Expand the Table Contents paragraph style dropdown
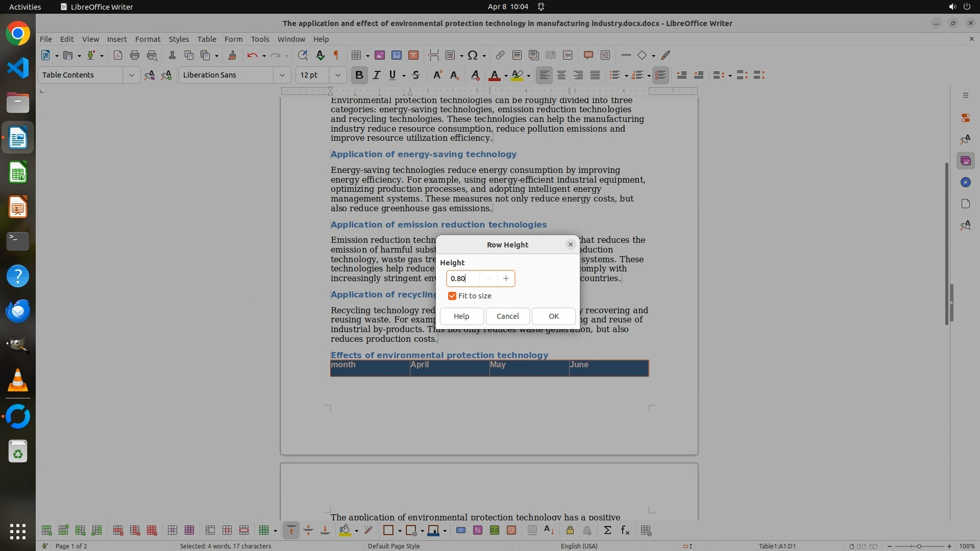 click(131, 75)
